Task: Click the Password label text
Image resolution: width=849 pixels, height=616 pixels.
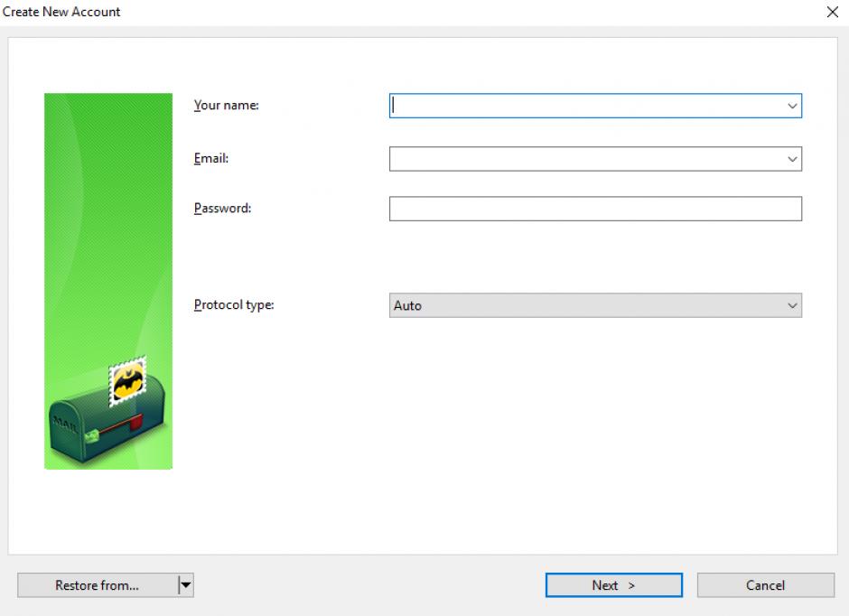Action: tap(222, 209)
